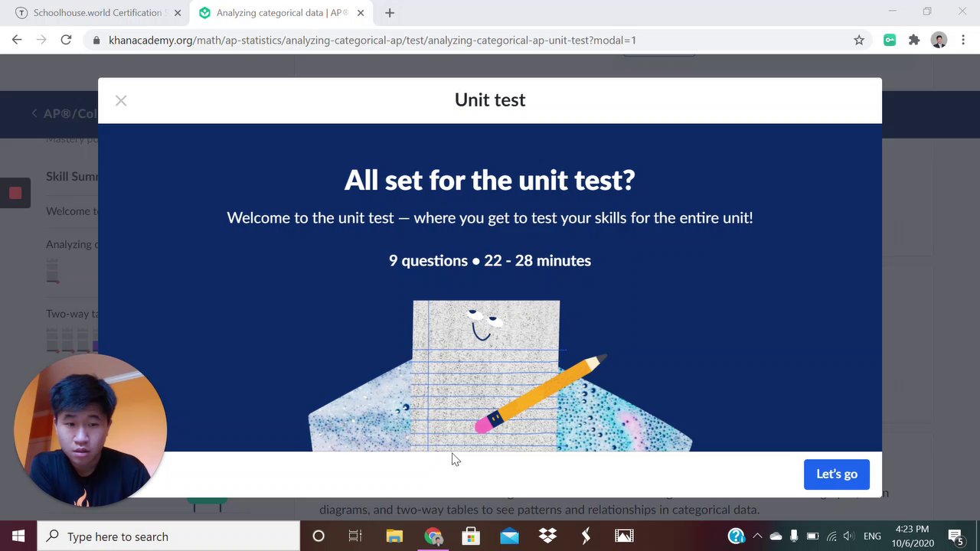Open the Windows Start menu
This screenshot has height=551, width=980.
coord(18,536)
